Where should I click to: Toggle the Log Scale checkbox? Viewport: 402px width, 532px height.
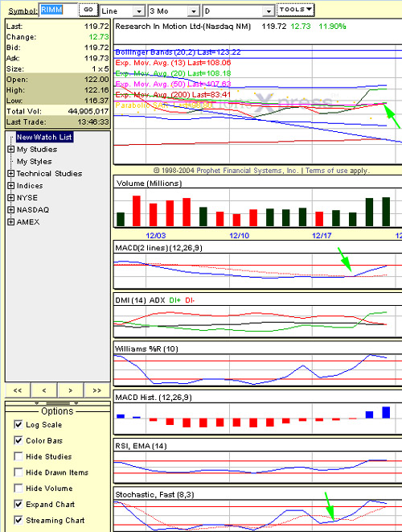click(18, 425)
